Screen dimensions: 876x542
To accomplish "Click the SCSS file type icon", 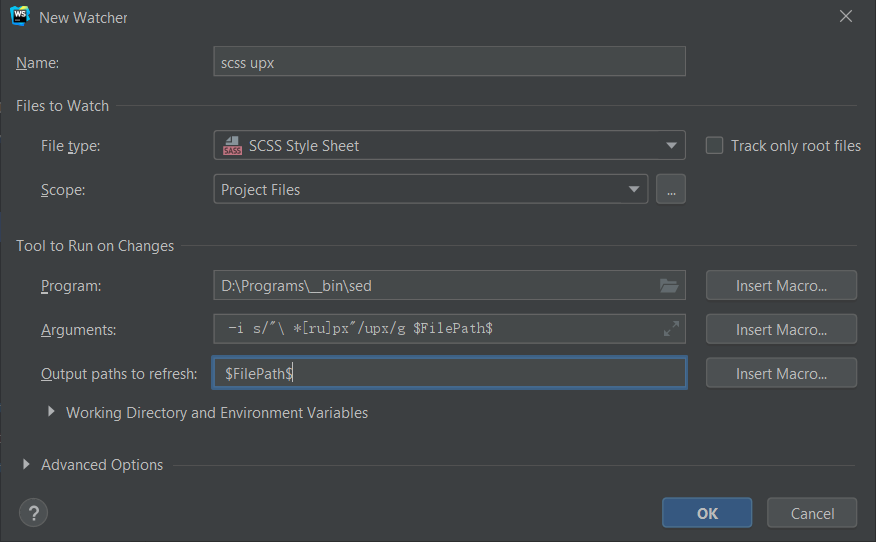I will [232, 145].
